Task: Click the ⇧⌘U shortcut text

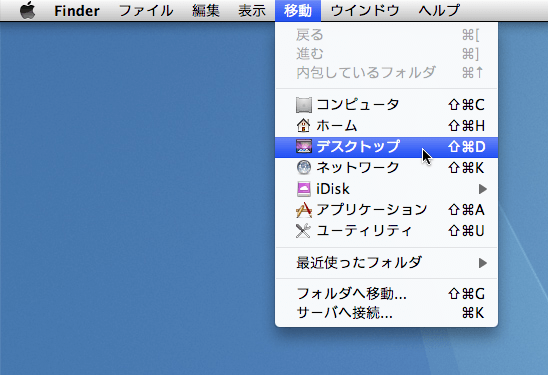Action: (x=467, y=231)
